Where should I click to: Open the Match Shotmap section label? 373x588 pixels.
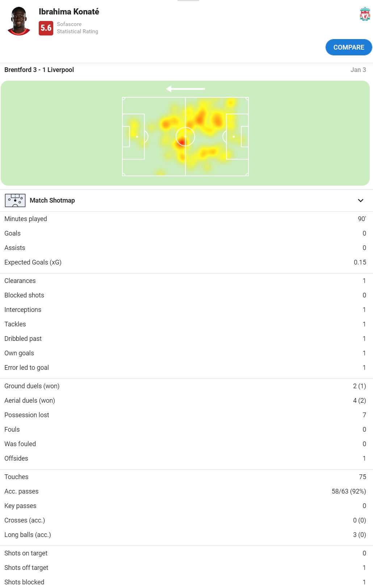point(52,200)
